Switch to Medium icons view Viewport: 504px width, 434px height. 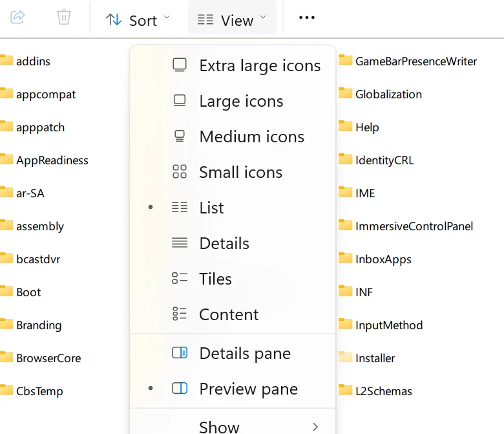point(233,136)
